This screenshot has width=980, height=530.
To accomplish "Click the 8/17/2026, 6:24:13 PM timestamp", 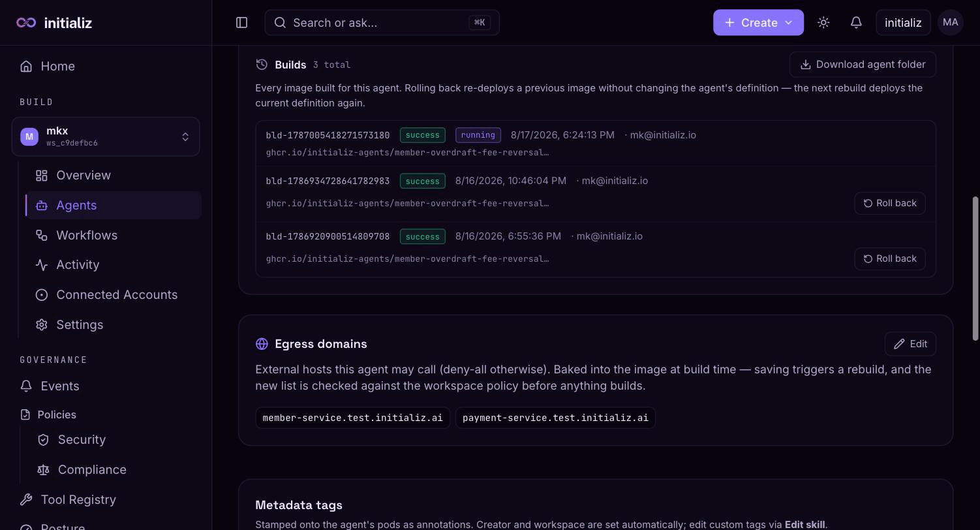I will click(562, 135).
